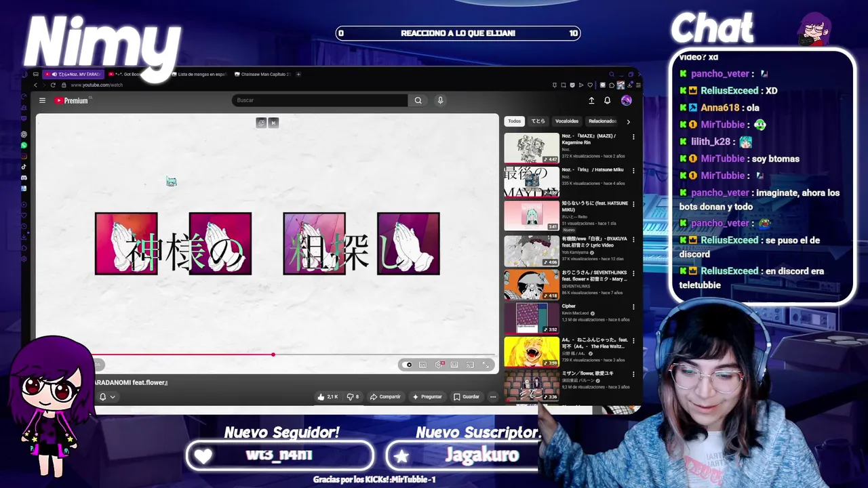
Task: Open more actions ellipsis below video
Action: point(493,396)
